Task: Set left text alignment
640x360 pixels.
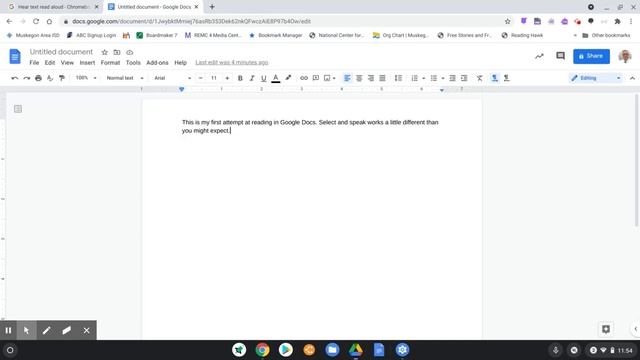Action: (x=347, y=78)
